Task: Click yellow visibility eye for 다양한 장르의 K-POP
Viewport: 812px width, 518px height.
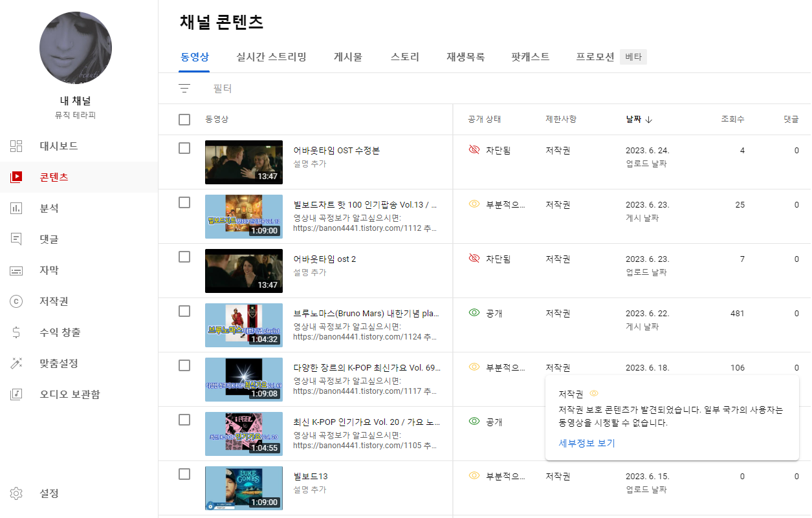Action: click(x=474, y=367)
